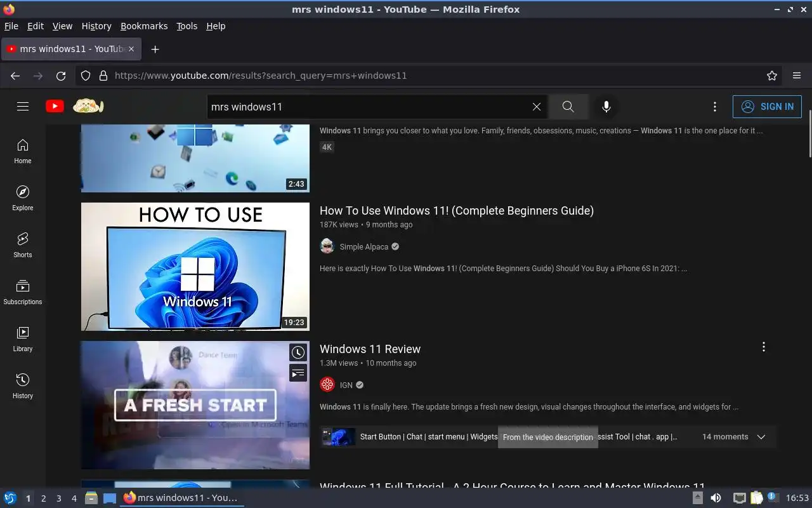Click Firefox window entry in taskbar
812x508 pixels.
pos(181,498)
